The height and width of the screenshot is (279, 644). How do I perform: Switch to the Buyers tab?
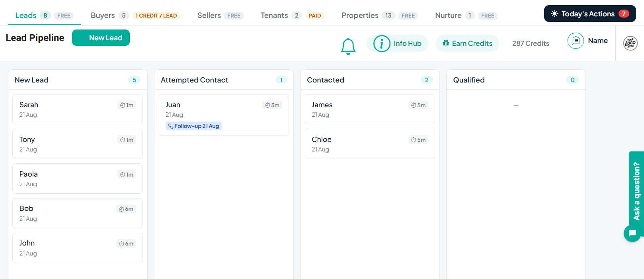pos(135,16)
